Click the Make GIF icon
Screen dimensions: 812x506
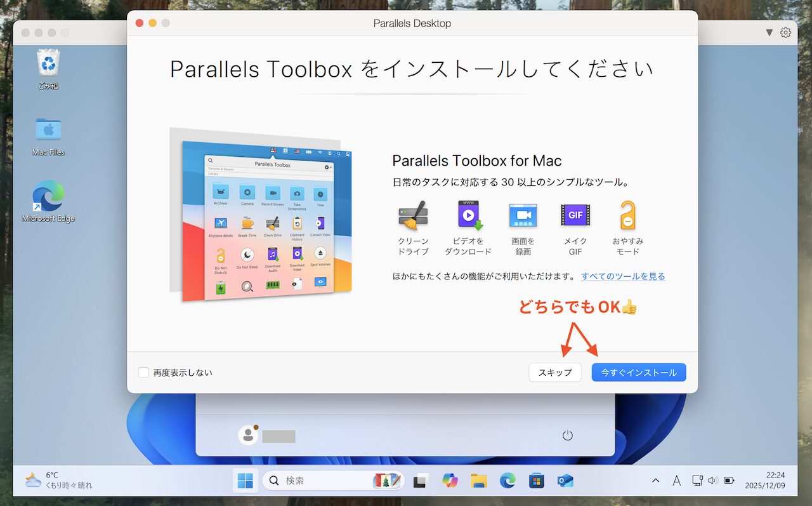point(575,215)
